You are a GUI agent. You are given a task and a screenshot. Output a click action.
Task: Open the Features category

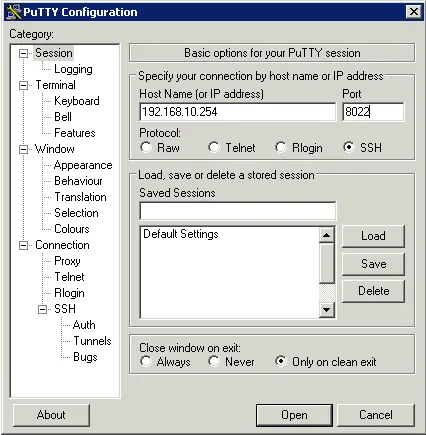click(x=75, y=133)
